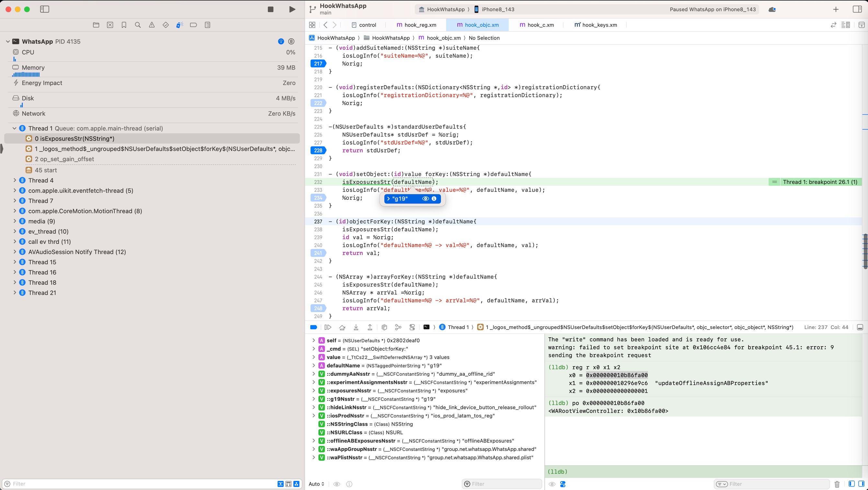Screen dimensions: 868x490
Task: Show info for the "g19" popup value
Action: pos(434,199)
